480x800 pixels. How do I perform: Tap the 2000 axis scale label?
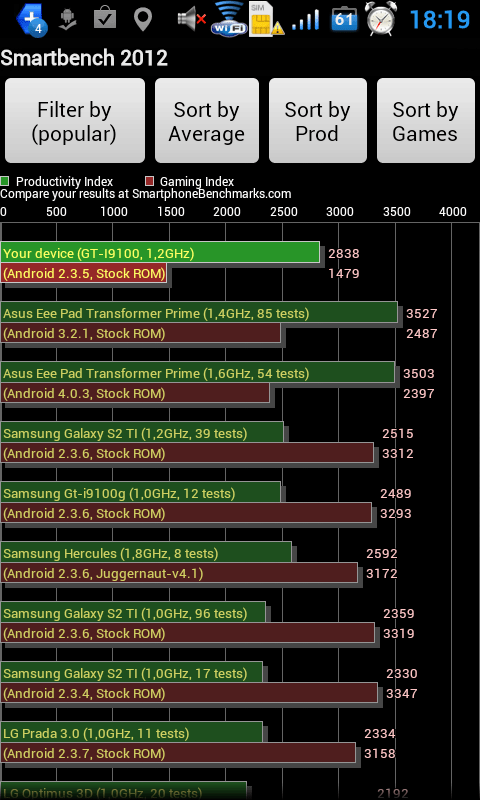pyautogui.click(x=227, y=212)
